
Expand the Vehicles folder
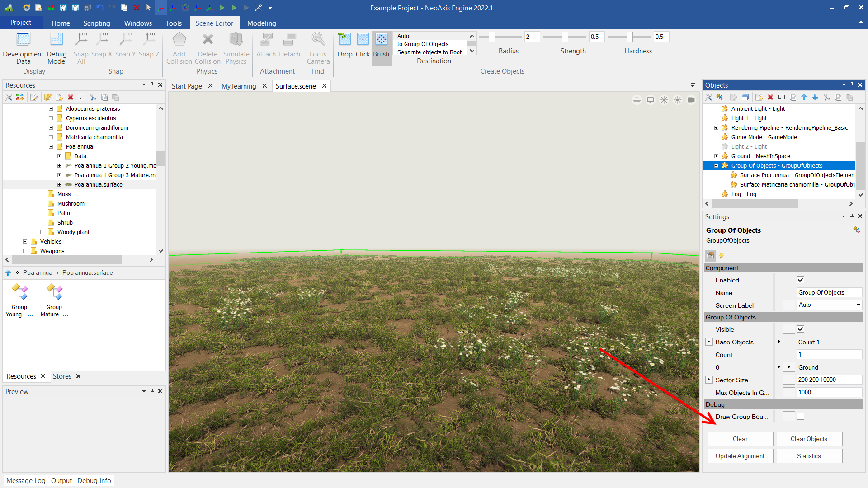(x=25, y=242)
